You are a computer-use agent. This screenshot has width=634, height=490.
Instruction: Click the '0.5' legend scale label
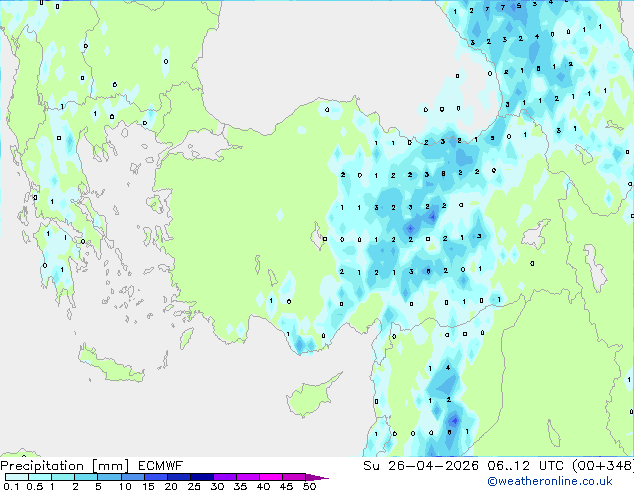point(34,486)
